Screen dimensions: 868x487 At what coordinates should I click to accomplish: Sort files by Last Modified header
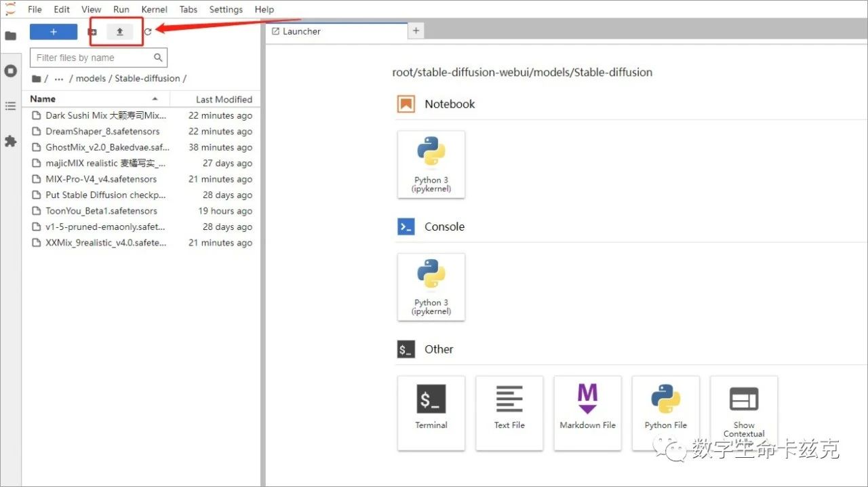[x=216, y=99]
